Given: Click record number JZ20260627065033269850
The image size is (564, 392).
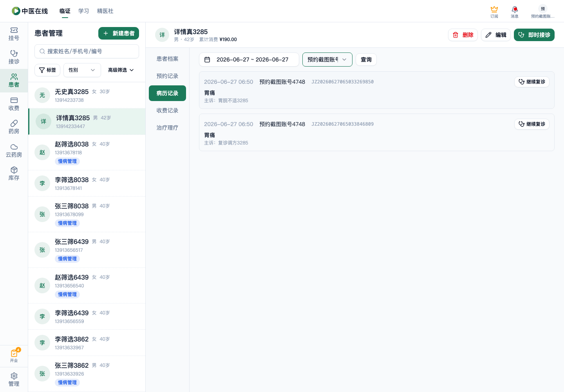Looking at the screenshot, I should pos(342,82).
